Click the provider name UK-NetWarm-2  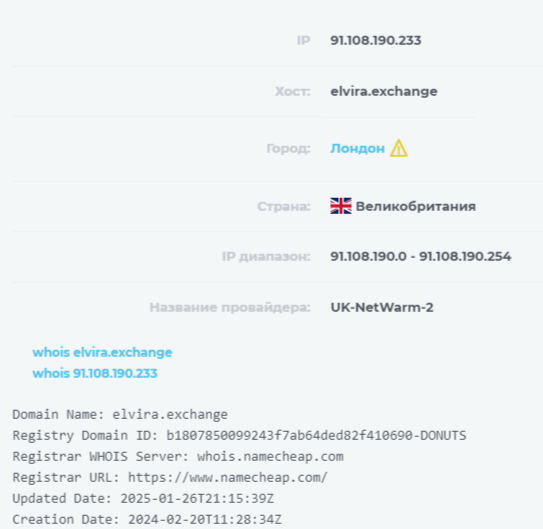tap(382, 307)
